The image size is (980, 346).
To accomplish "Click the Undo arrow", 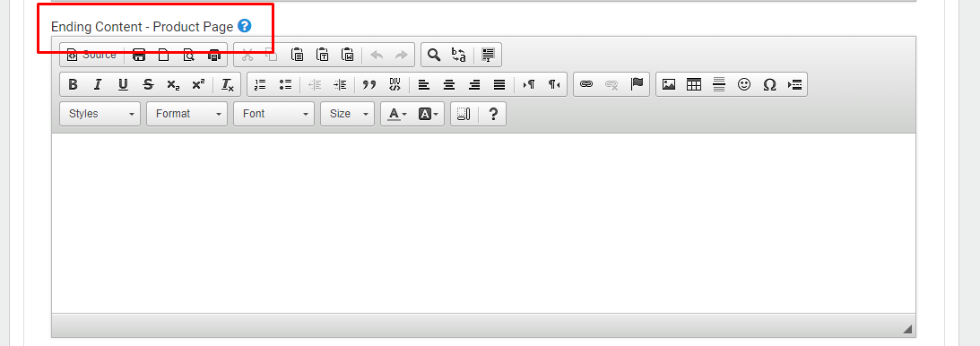I will [x=377, y=55].
